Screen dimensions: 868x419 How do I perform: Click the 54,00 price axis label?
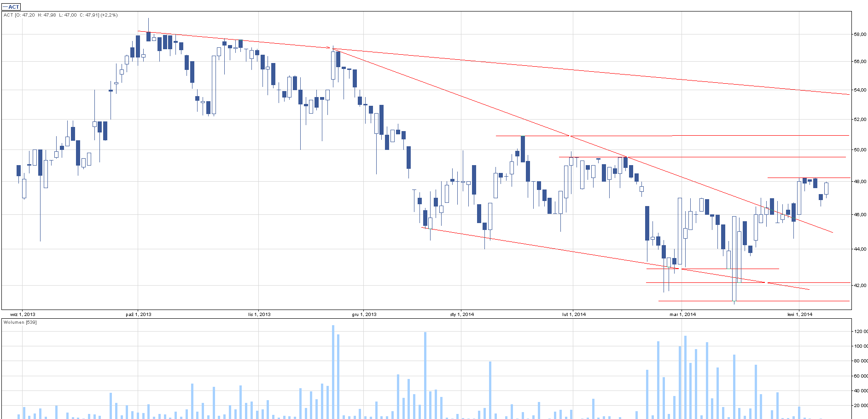click(x=860, y=90)
